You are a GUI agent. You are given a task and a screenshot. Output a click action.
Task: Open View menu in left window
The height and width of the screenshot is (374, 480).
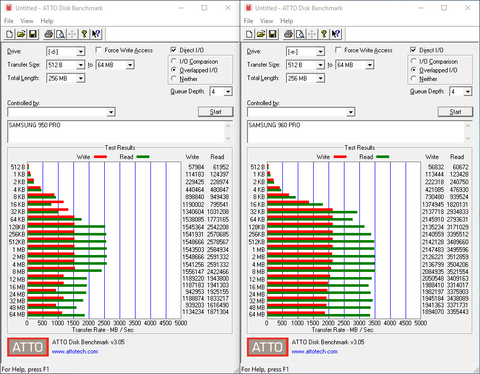(27, 21)
